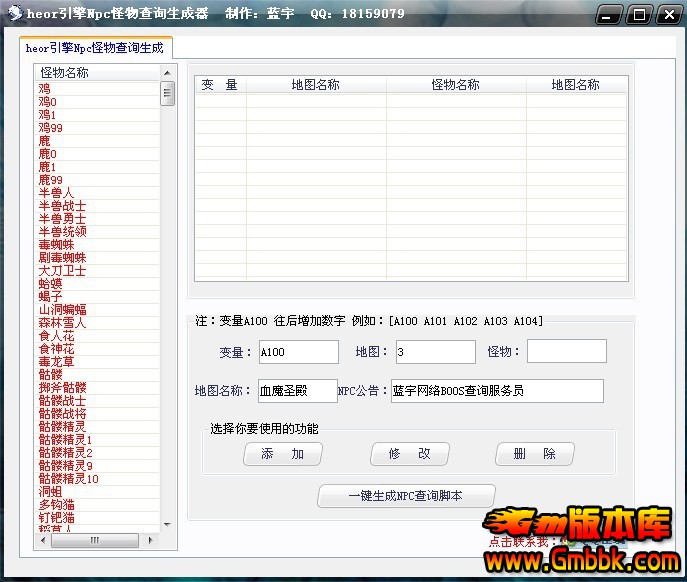The height and width of the screenshot is (582, 687).
Task: Click the empty 怪物 input field
Action: point(566,352)
